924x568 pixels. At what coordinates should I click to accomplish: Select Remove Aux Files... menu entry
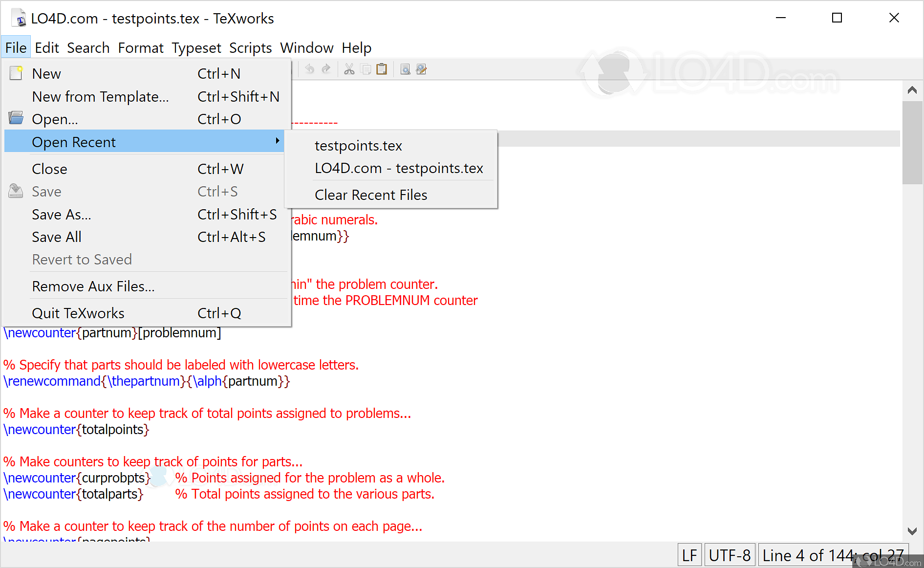(93, 286)
